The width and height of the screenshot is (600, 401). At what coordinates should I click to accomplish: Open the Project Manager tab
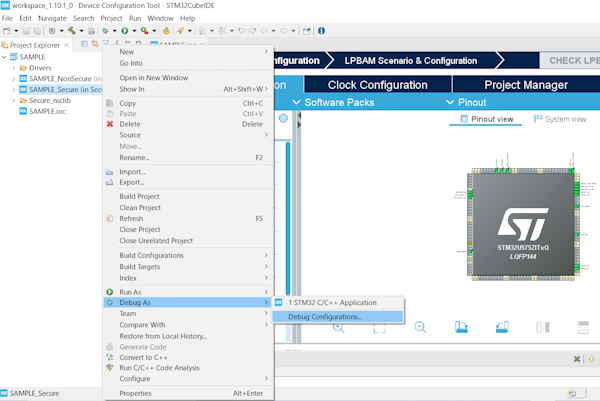pyautogui.click(x=524, y=85)
